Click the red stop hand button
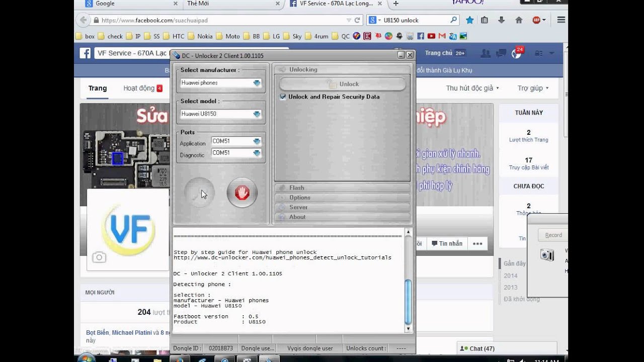Viewport: 644px width, 362px height. (x=242, y=193)
